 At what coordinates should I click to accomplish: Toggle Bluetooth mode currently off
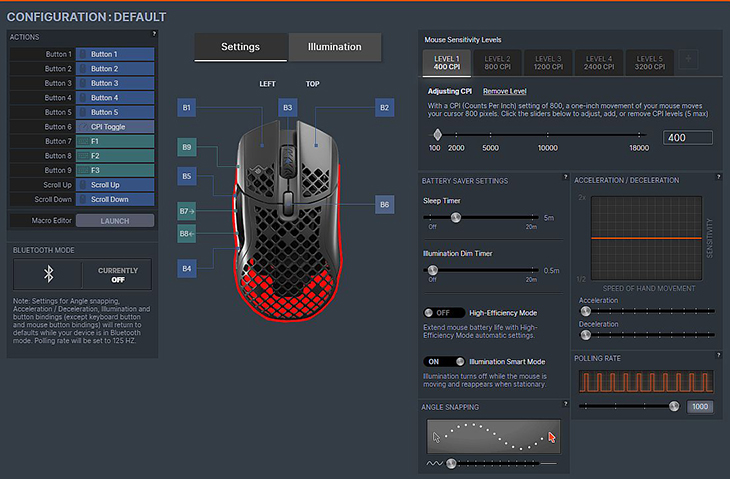117,275
